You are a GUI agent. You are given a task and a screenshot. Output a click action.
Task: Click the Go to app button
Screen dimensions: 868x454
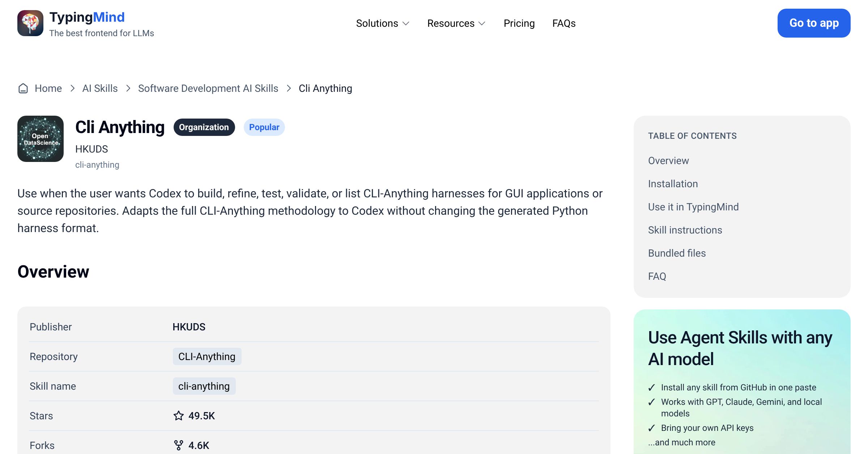(814, 23)
